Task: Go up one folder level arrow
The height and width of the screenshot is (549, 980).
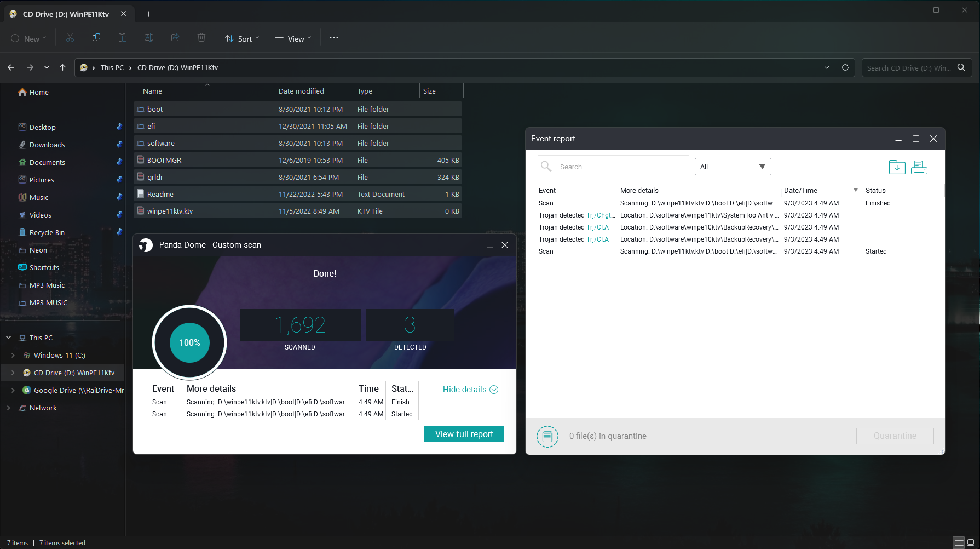Action: (x=63, y=67)
